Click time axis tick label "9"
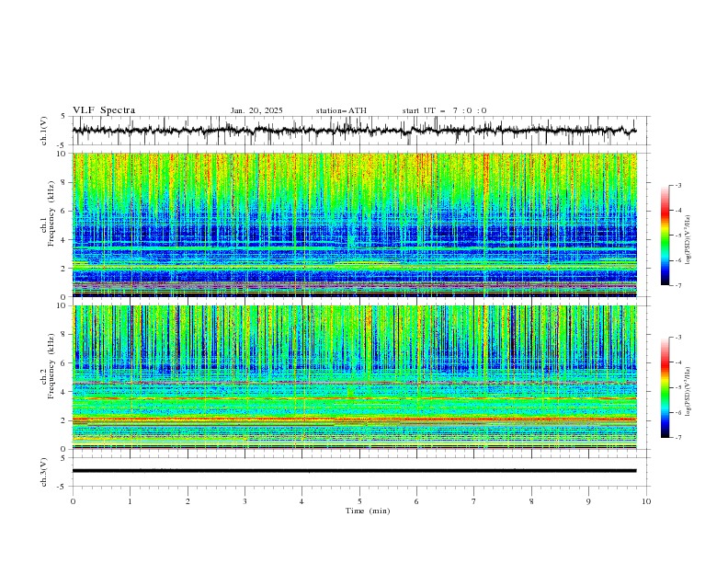728x563 pixels. point(588,501)
